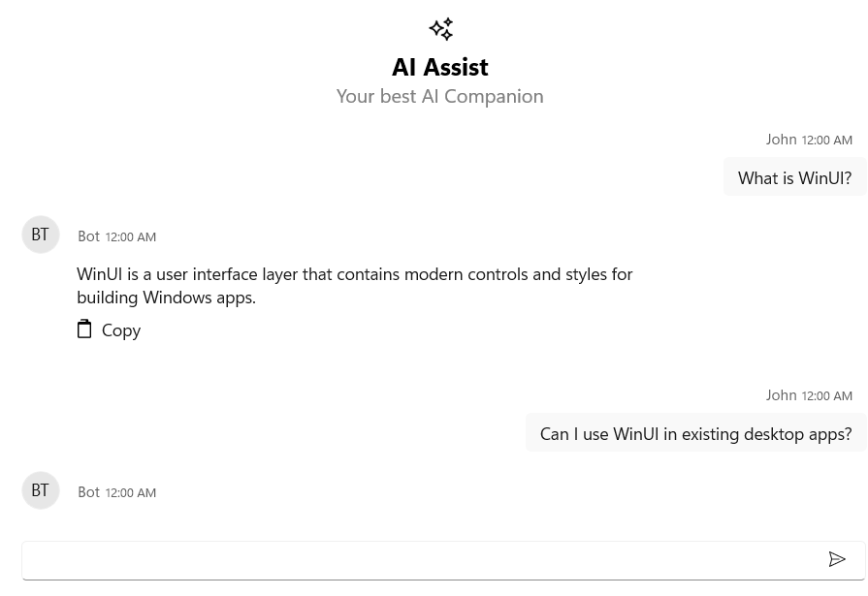This screenshot has height=596, width=868.
Task: Select the bot avatar beside the WinUI answer
Action: click(40, 234)
